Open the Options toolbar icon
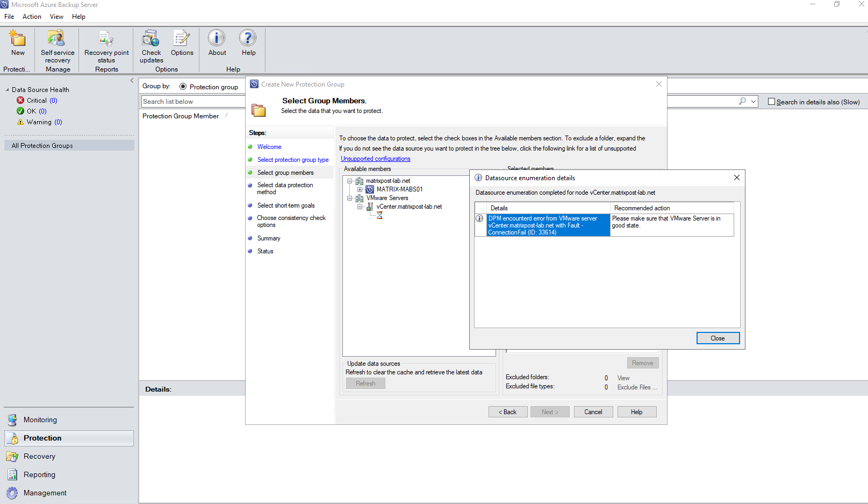The width and height of the screenshot is (868, 504). click(x=182, y=38)
